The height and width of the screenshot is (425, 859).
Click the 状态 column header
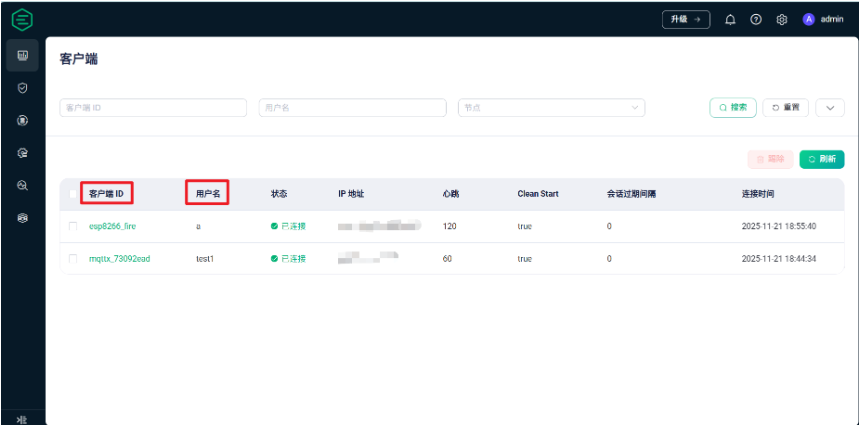[x=279, y=194]
